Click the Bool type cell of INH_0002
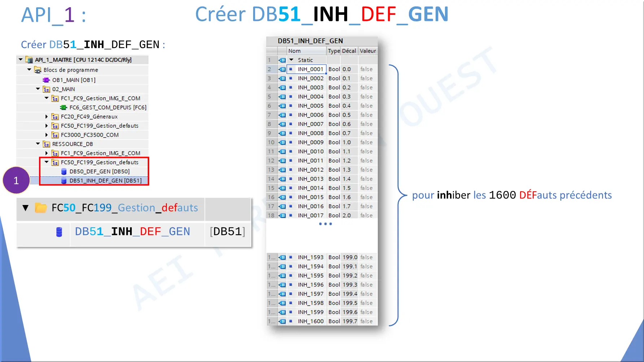644x362 pixels. (x=334, y=78)
